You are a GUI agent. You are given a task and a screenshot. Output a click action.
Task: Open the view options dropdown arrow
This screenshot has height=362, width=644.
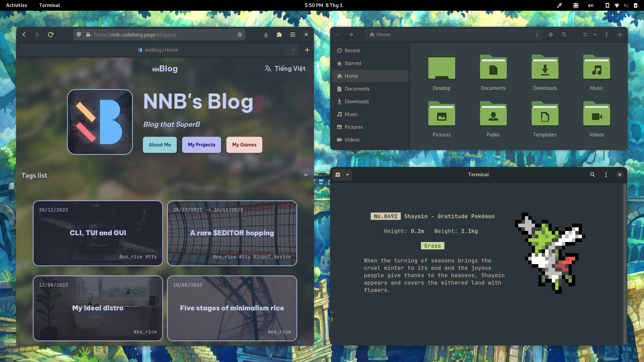point(595,35)
